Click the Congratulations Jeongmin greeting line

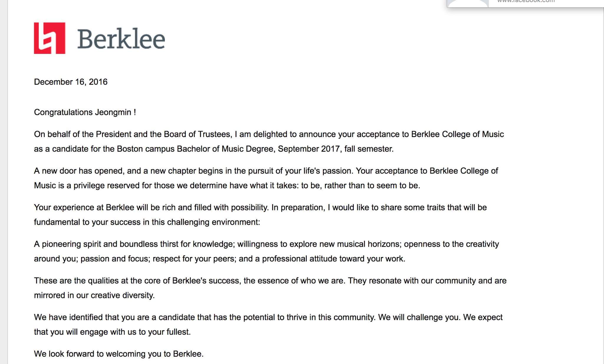85,113
